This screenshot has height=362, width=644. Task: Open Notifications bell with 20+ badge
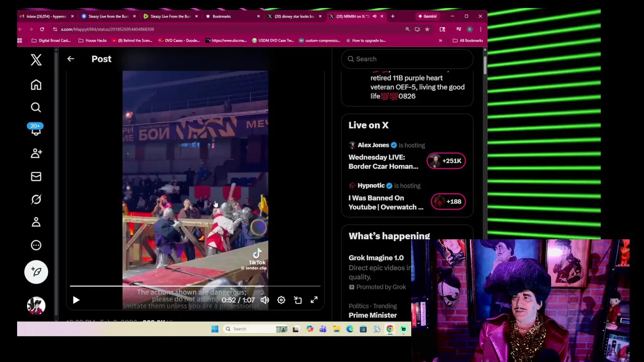[36, 130]
